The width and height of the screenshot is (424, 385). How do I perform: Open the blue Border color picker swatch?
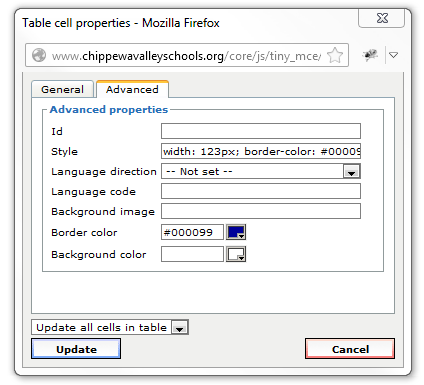236,232
